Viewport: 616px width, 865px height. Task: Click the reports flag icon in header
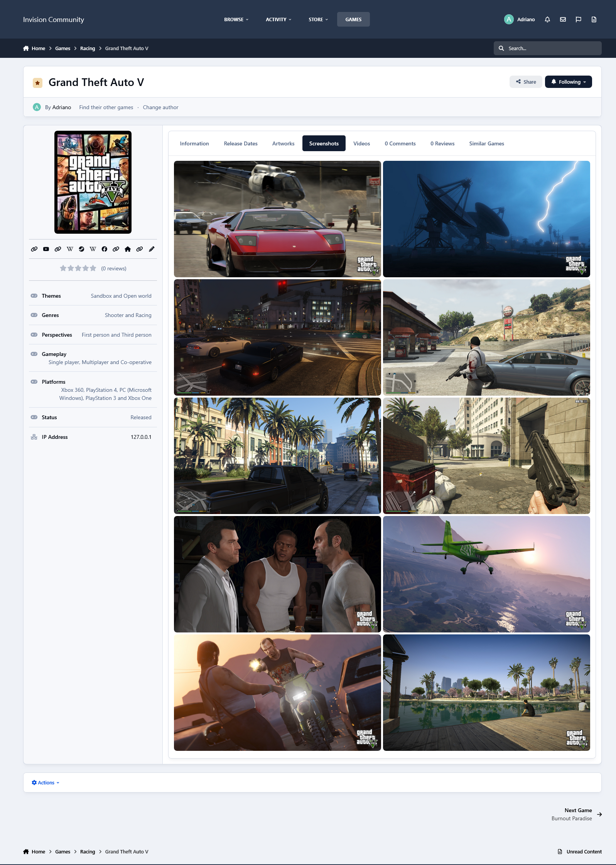[578, 19]
